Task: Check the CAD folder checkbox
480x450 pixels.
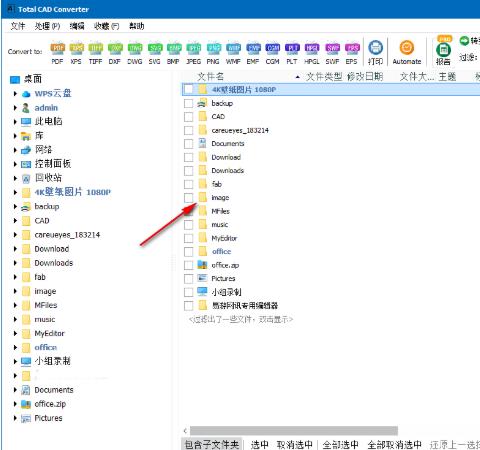Action: tap(189, 117)
